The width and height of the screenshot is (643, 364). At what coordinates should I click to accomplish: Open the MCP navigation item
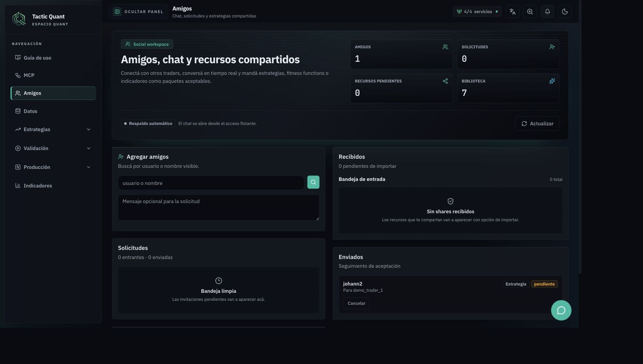point(53,75)
